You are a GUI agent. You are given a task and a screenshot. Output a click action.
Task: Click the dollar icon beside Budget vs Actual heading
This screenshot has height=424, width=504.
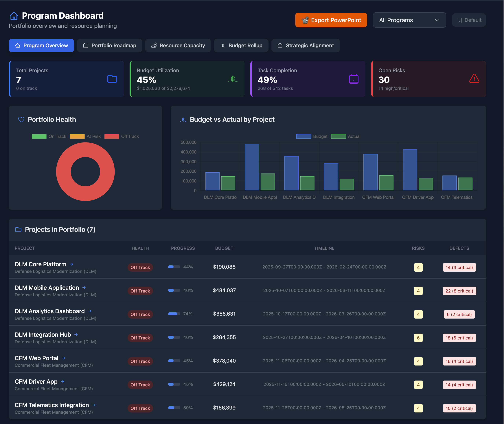point(183,119)
